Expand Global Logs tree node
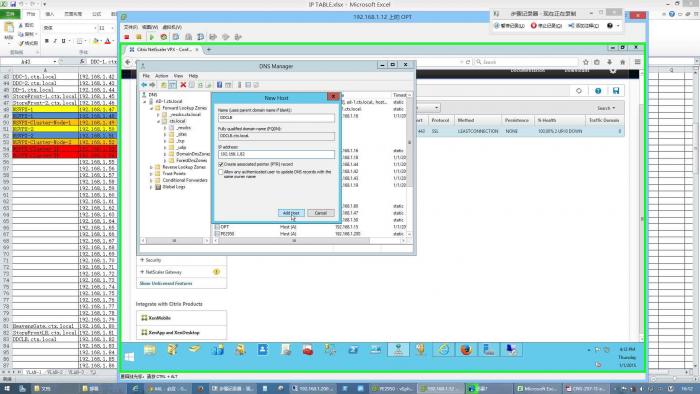Viewport: 700px width, 394px height. click(151, 187)
